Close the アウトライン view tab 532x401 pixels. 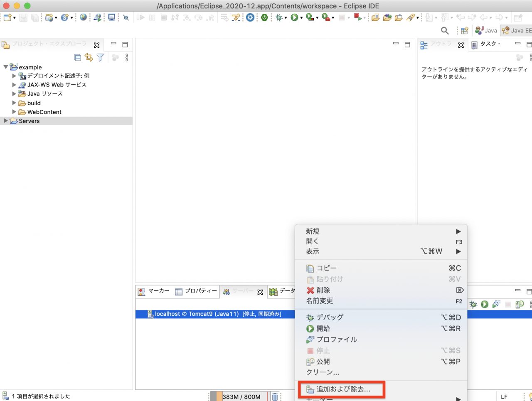(461, 45)
